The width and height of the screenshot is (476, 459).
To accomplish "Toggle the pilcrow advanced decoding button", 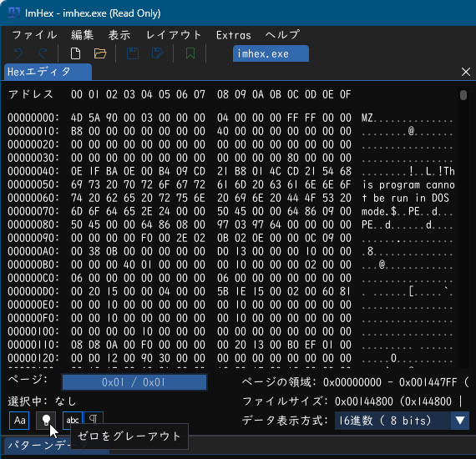I will (x=94, y=420).
